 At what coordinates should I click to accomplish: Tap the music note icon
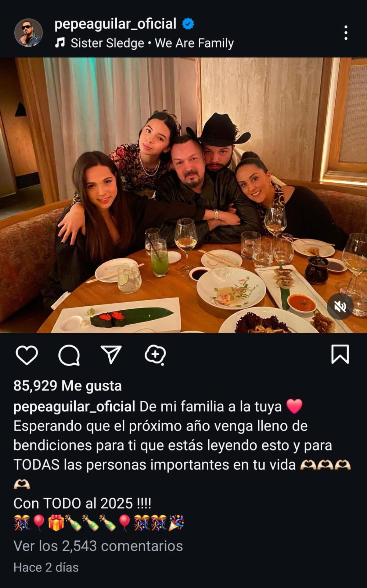pyautogui.click(x=60, y=43)
